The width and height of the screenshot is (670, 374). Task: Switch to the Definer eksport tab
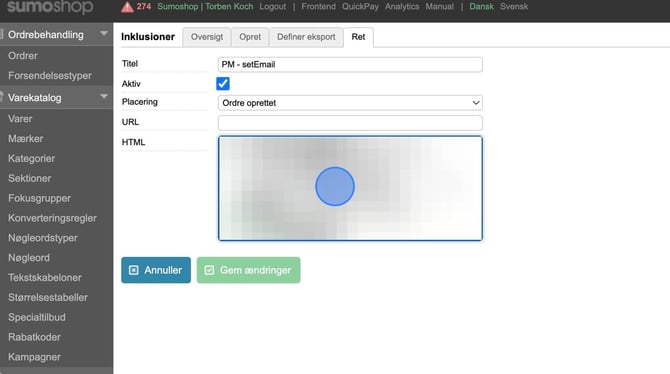point(306,37)
